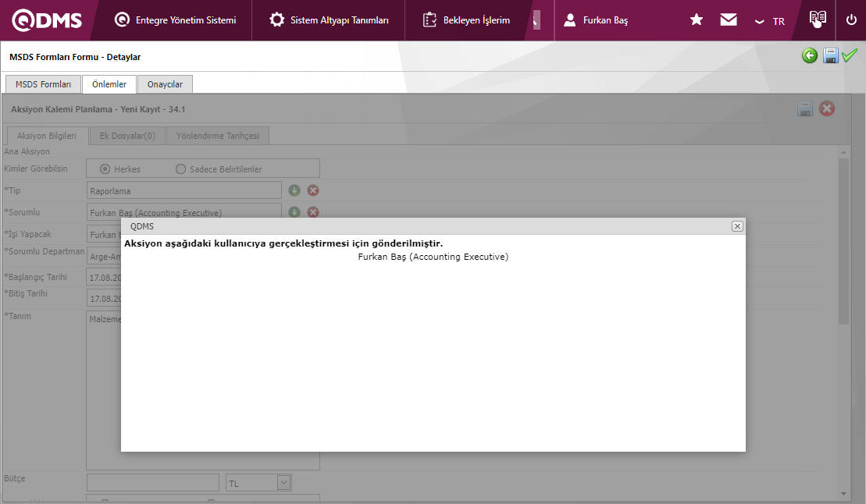Screen dimensions: 866x504
Task: Select the Herkes radio button
Action: (105, 169)
